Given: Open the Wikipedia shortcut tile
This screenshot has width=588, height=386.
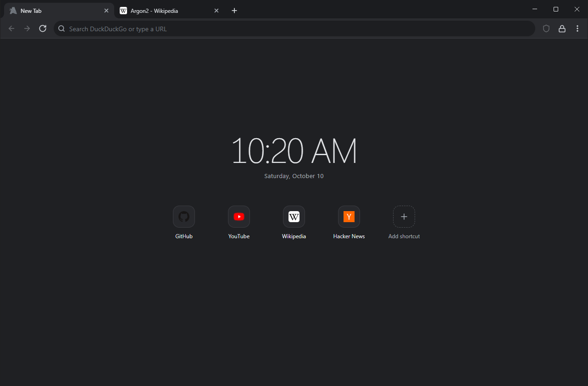Looking at the screenshot, I should point(294,217).
